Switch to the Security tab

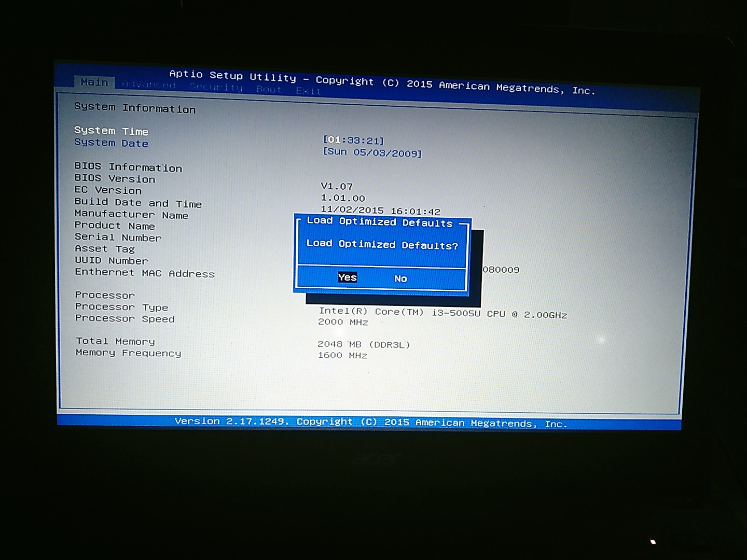click(216, 87)
